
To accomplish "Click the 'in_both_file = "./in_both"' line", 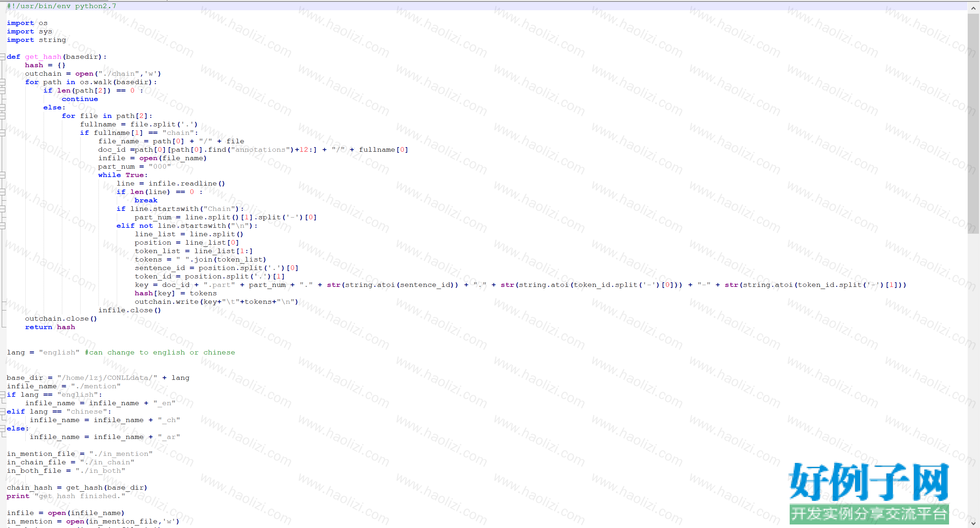I will pos(66,471).
